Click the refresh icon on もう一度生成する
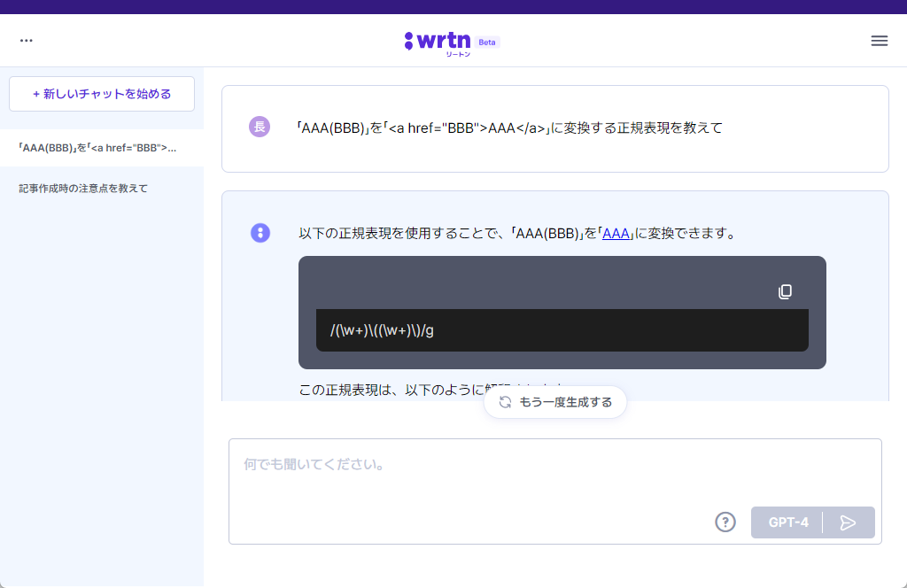The width and height of the screenshot is (907, 588). 505,401
